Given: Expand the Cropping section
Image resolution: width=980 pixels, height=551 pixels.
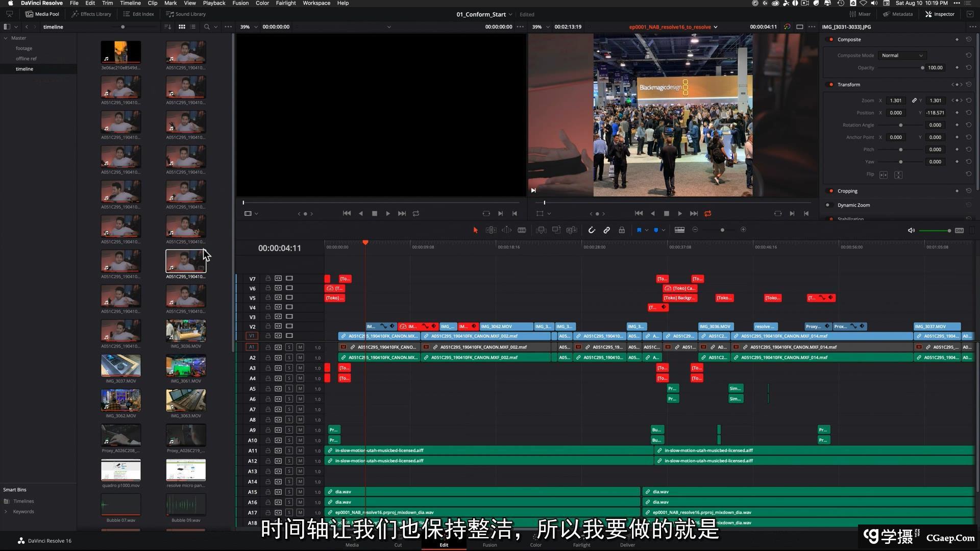Looking at the screenshot, I should pyautogui.click(x=847, y=191).
